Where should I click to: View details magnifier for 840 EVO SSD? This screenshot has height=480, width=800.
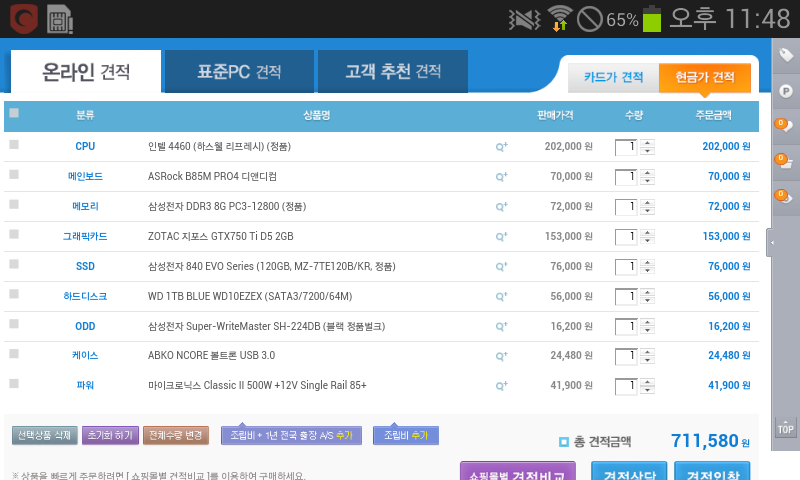tap(502, 267)
